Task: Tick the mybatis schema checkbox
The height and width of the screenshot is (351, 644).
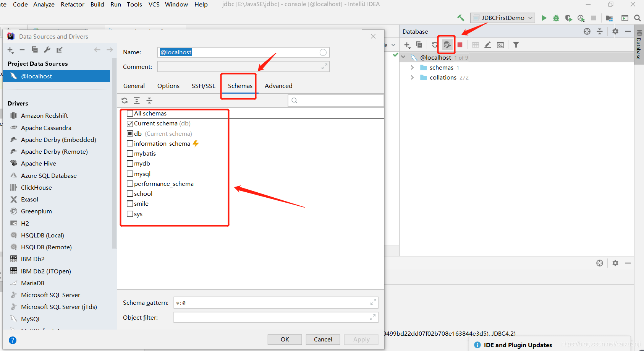Action: (x=130, y=153)
